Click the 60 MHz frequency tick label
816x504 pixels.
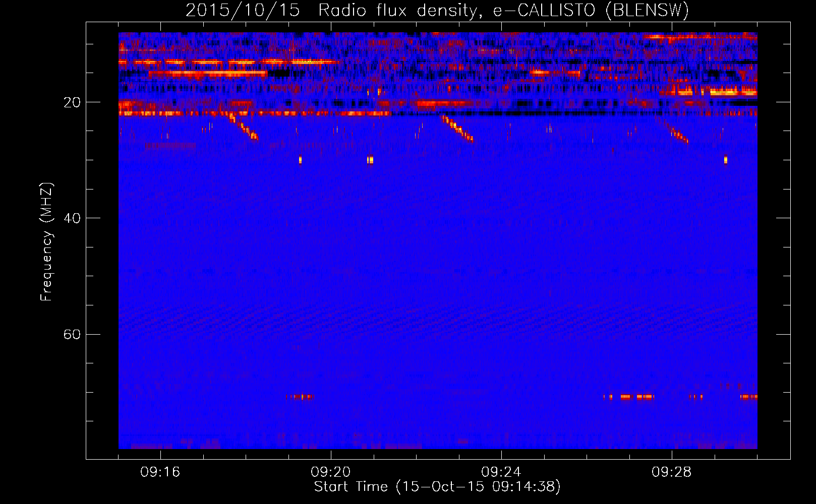pos(72,335)
